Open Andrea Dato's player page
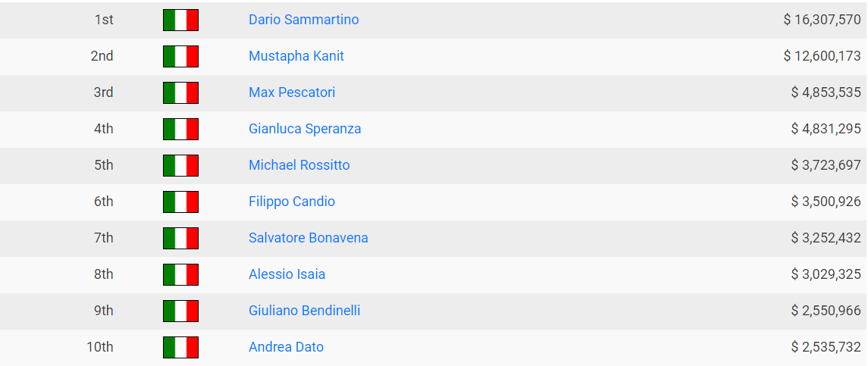 (x=287, y=347)
